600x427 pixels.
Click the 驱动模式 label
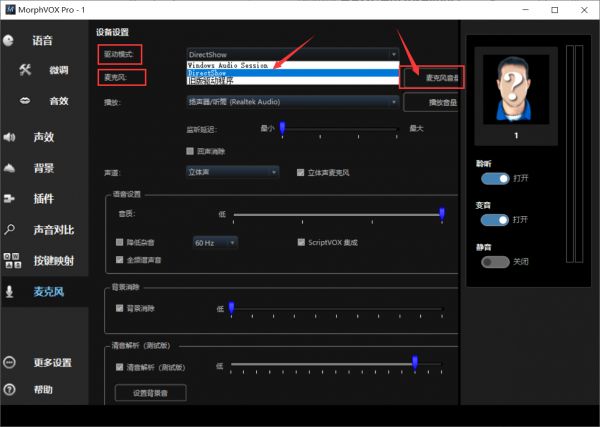click(119, 54)
